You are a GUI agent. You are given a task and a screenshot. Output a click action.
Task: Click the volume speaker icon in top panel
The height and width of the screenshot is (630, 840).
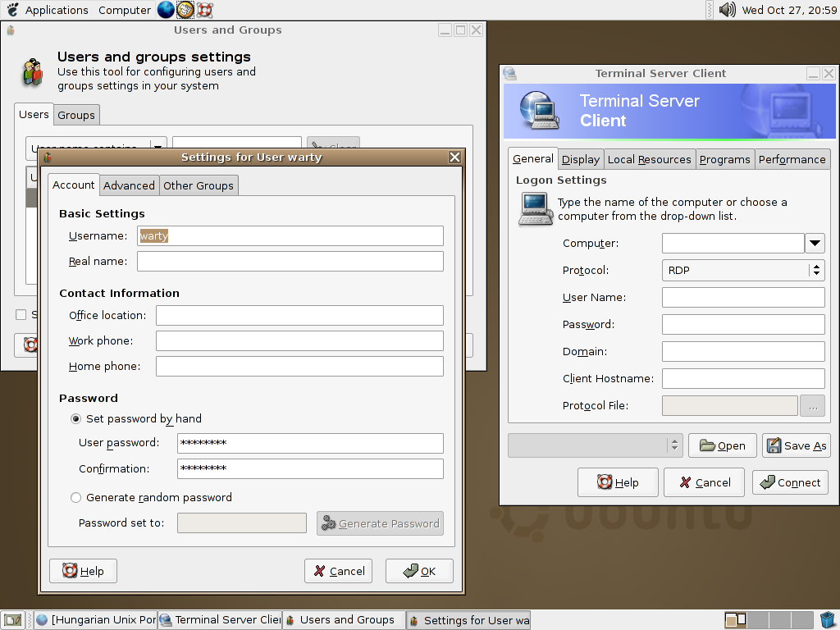pyautogui.click(x=727, y=10)
